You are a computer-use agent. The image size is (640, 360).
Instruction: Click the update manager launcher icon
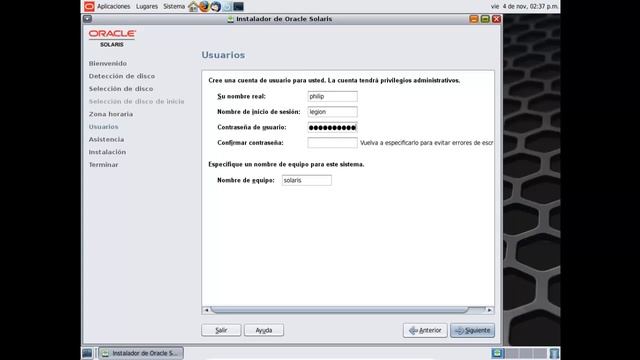point(227,6)
